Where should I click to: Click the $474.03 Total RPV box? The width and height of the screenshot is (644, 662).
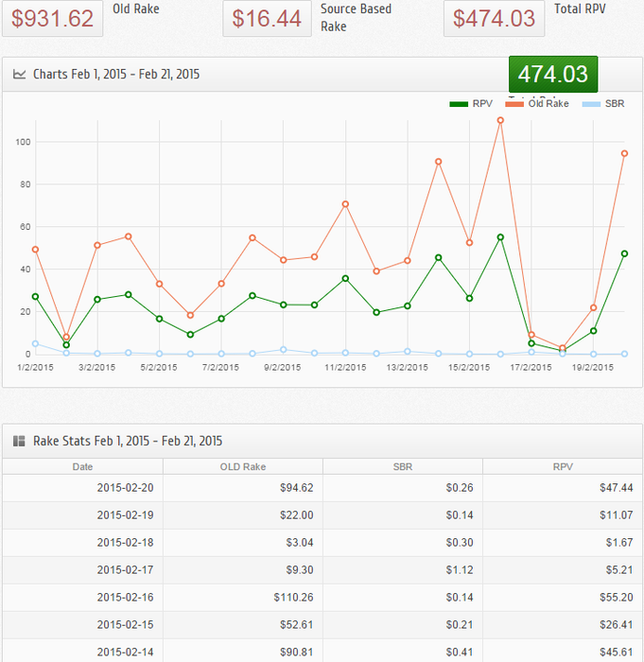(494, 19)
